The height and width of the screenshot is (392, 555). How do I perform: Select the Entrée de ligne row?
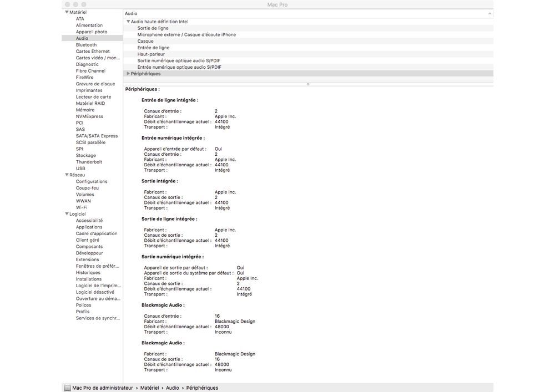[308, 48]
